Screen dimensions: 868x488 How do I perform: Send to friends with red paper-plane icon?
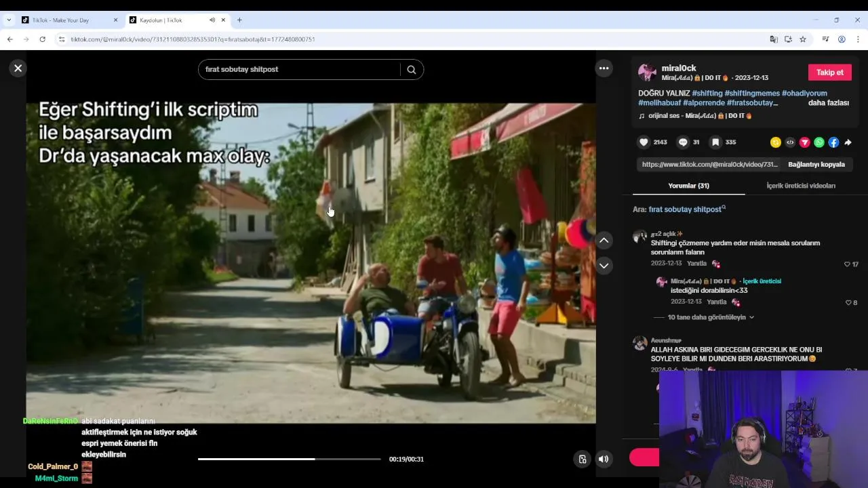[805, 142]
